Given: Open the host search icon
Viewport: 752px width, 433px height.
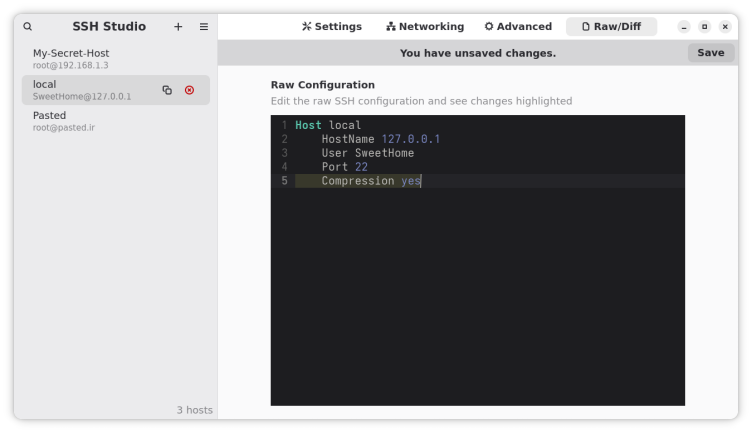Looking at the screenshot, I should pos(27,27).
